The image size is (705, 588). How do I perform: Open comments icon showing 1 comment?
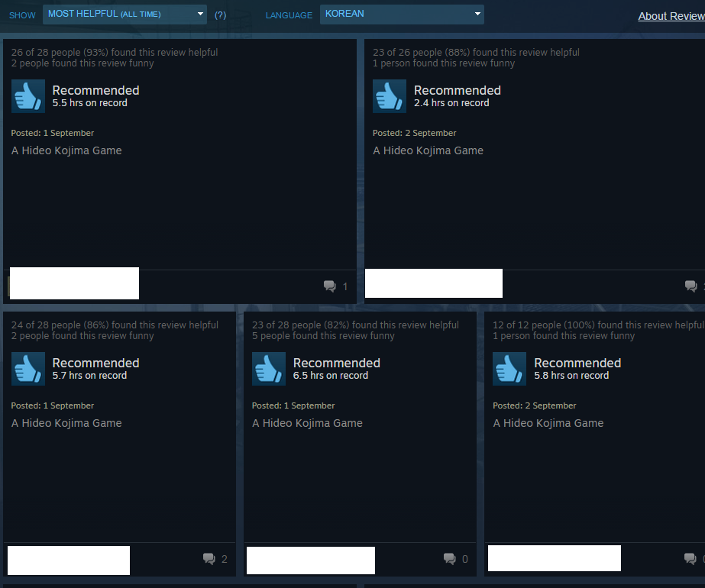click(330, 286)
